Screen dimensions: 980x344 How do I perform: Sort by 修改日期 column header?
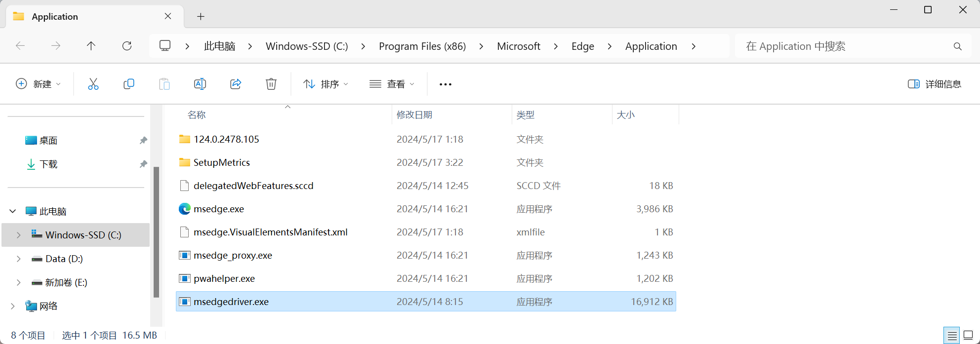coord(414,115)
